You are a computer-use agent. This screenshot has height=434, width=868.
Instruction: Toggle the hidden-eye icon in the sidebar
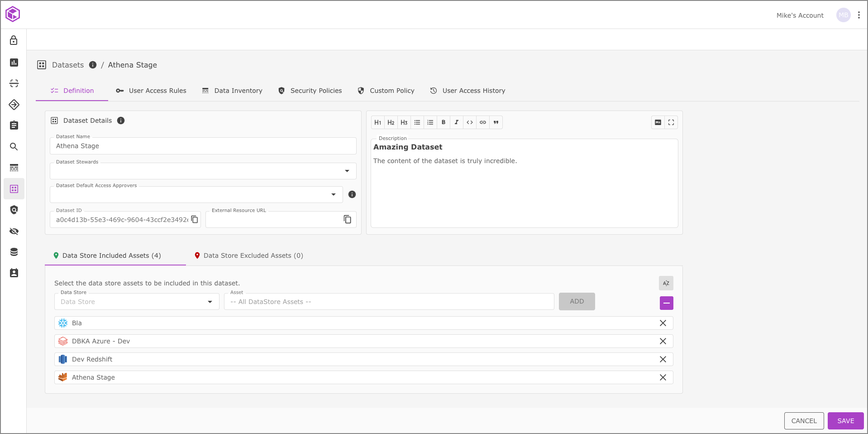[x=14, y=231]
